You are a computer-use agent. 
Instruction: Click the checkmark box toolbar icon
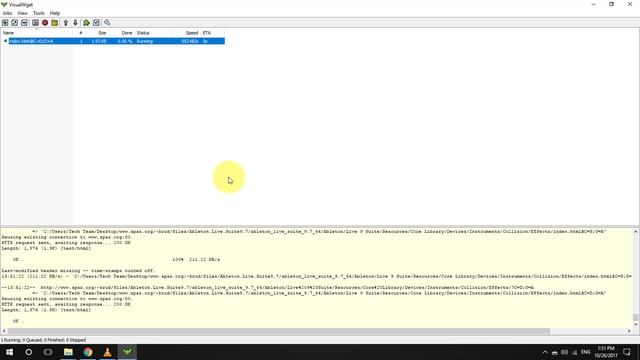coord(96,22)
